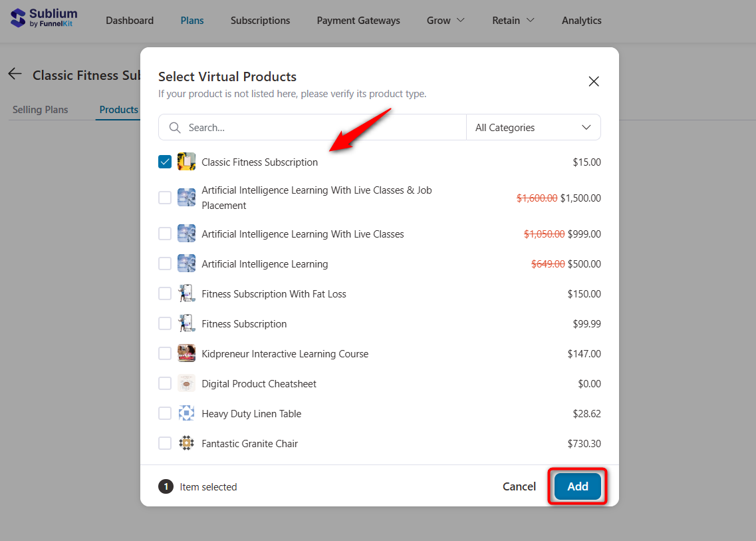The width and height of the screenshot is (756, 541).
Task: Click the Kidpreneur Interactive Learning Course thumbnail
Action: (186, 353)
